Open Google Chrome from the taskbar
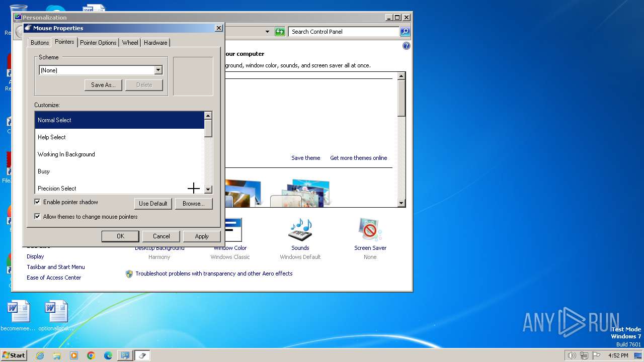 click(91, 355)
